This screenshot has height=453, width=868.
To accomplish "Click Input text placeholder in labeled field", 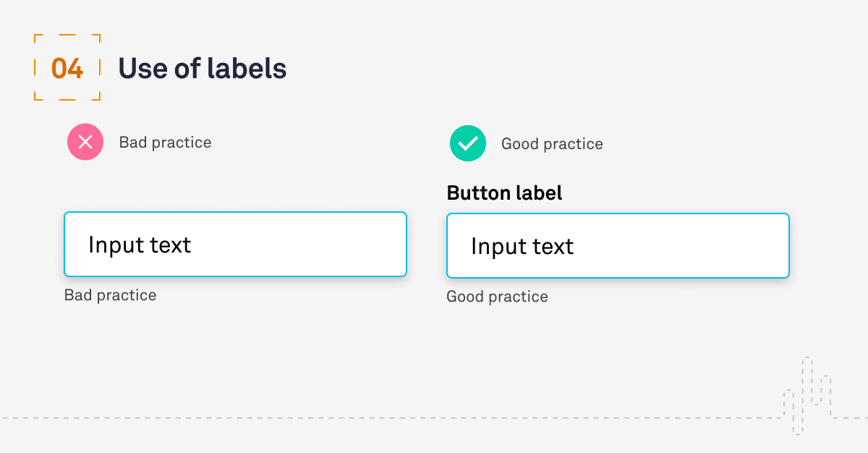I will [x=522, y=246].
